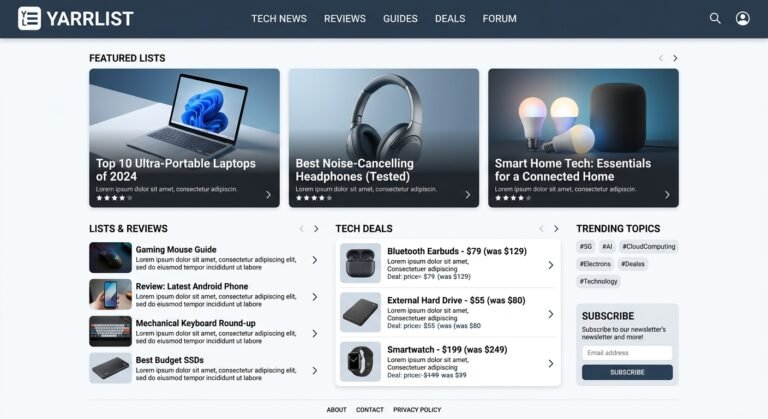Open the search magnifier icon

[715, 19]
